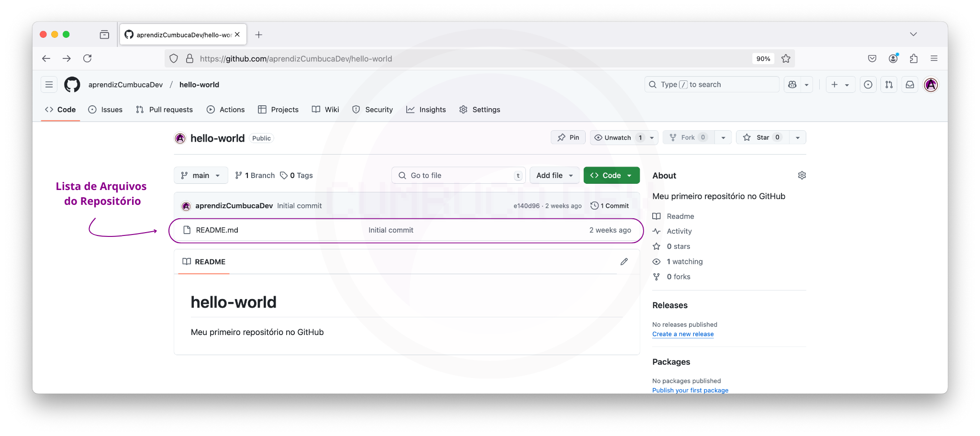Click the repository settings gear in About section

[802, 175]
